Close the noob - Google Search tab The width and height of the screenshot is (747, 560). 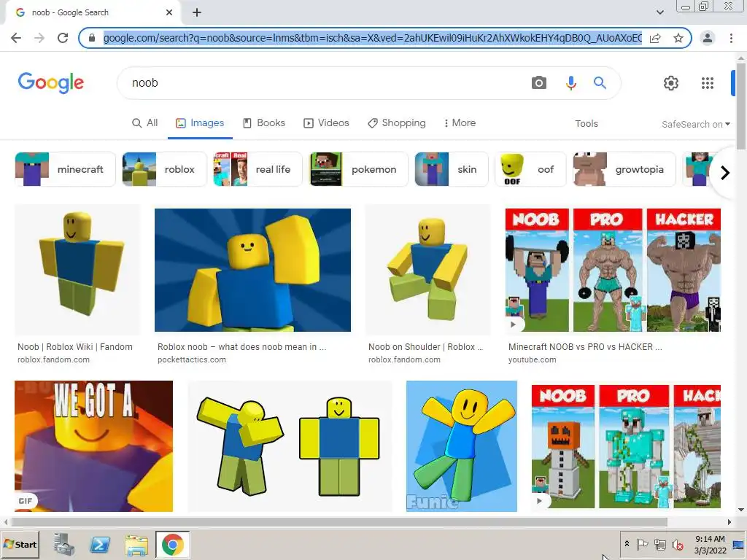[169, 12]
